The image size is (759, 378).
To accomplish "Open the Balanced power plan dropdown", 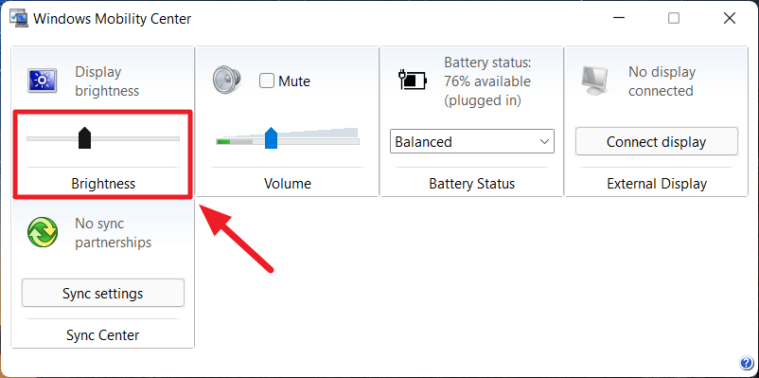I will (x=472, y=142).
